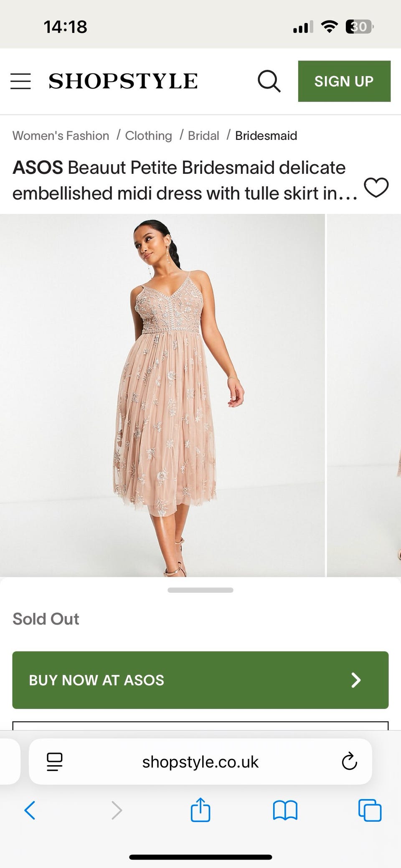Favorite the dress with heart icon
The width and height of the screenshot is (401, 868).
(376, 187)
